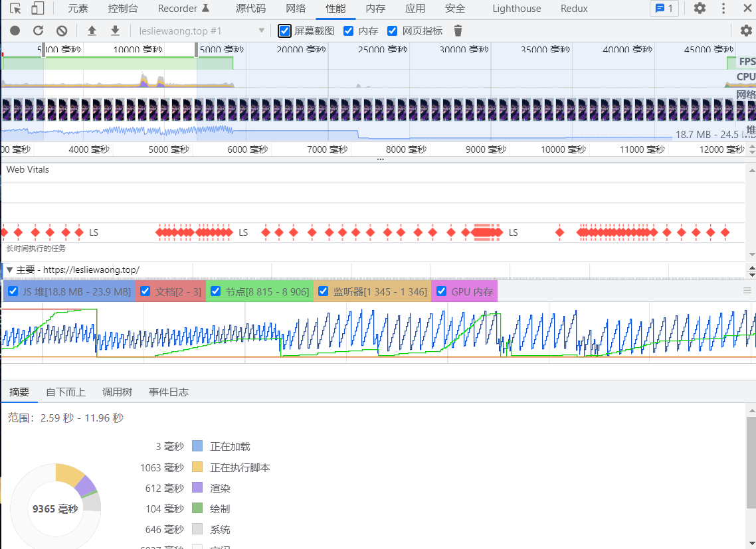
Task: Click the trash can collect garbage icon
Action: (458, 31)
